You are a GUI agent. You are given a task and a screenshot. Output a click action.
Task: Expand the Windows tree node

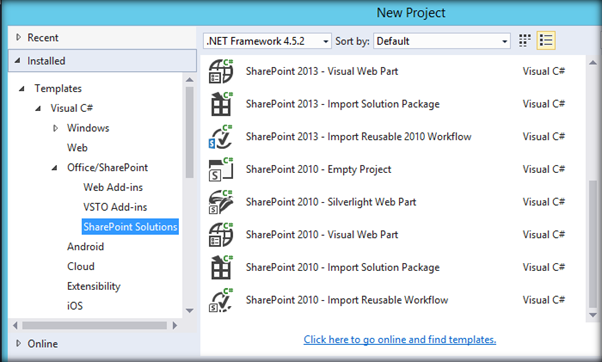coord(55,128)
